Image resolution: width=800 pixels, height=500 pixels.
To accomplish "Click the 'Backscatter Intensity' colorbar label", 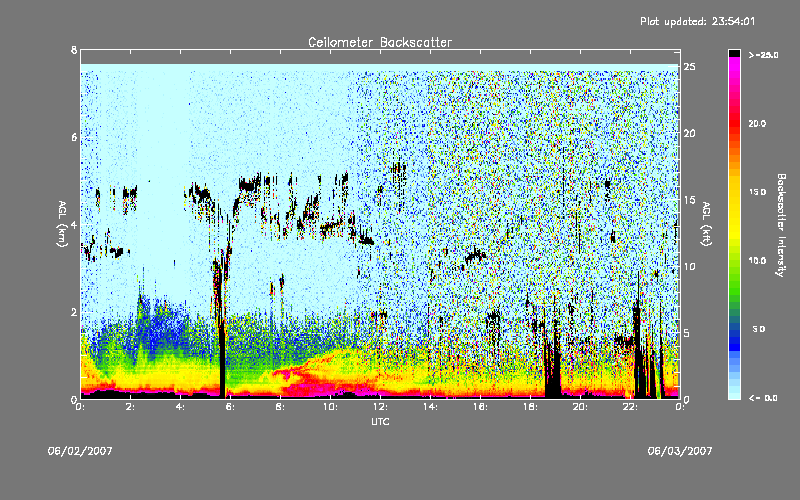I will pos(780,225).
